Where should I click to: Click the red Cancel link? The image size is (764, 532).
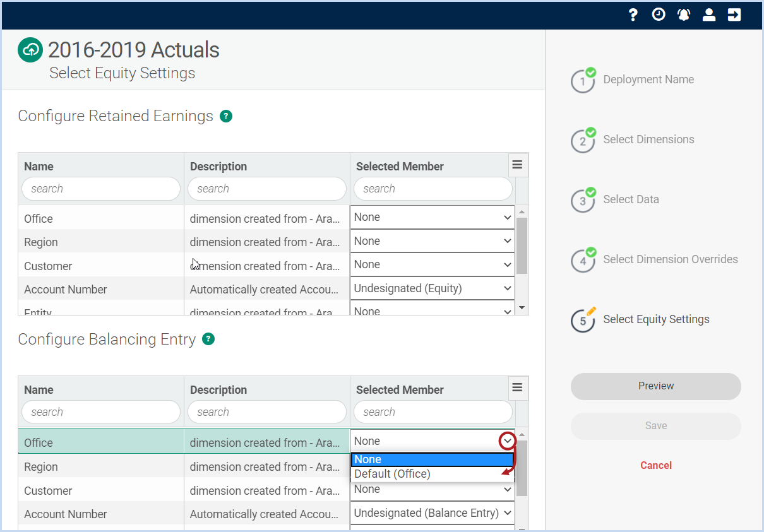(x=656, y=465)
